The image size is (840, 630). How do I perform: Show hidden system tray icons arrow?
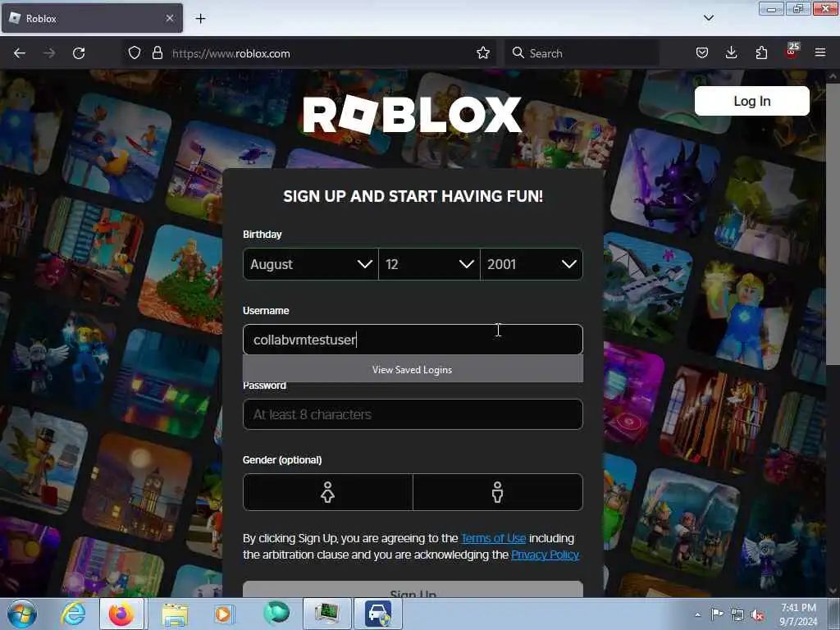click(697, 614)
